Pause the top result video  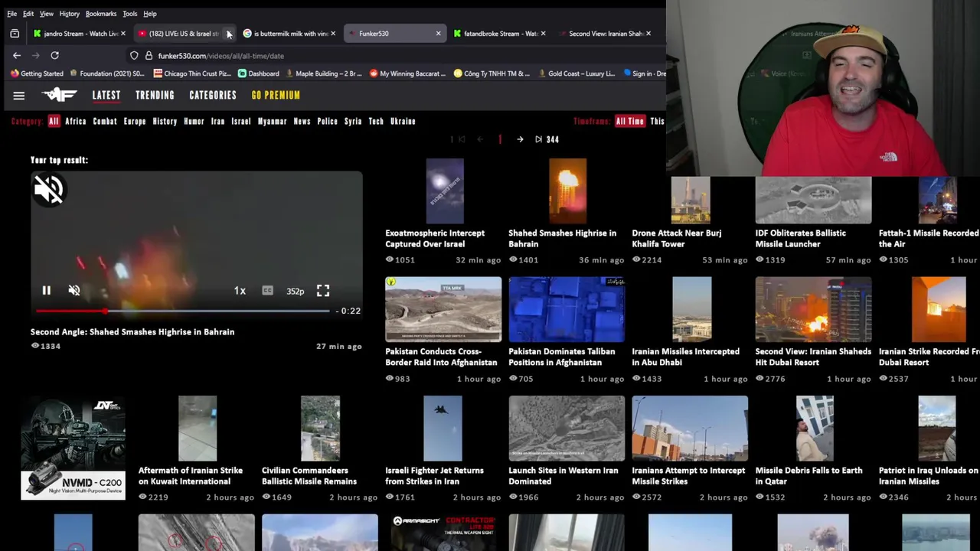point(46,291)
